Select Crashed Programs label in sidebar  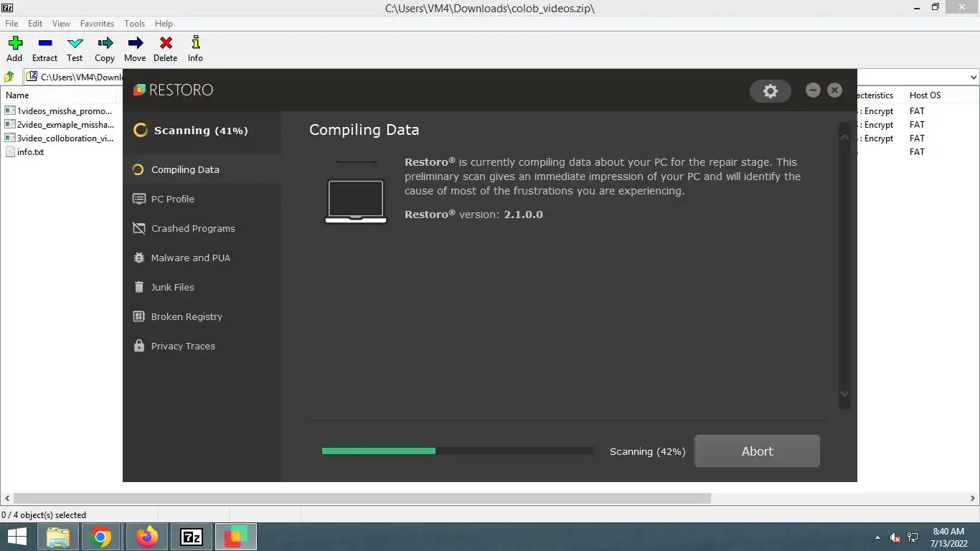(193, 228)
